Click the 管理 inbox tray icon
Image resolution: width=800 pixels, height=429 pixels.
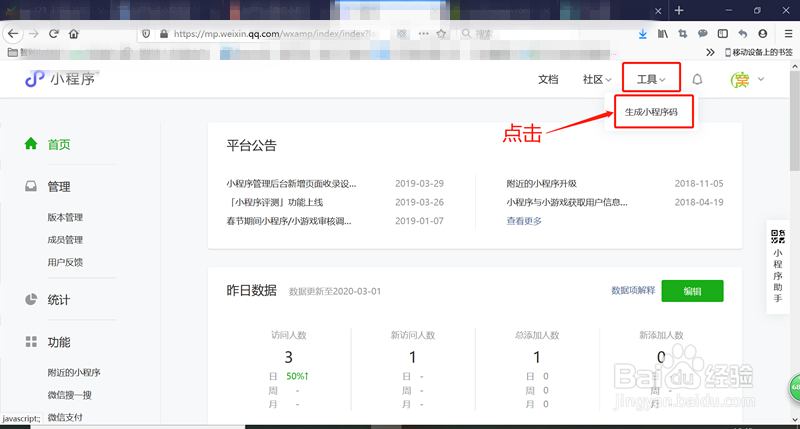pyautogui.click(x=31, y=186)
